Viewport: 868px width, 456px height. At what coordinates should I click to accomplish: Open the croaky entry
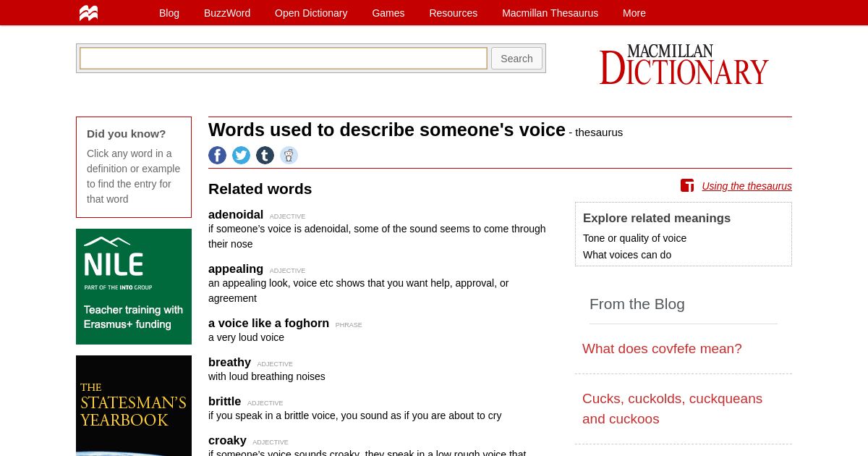(227, 441)
